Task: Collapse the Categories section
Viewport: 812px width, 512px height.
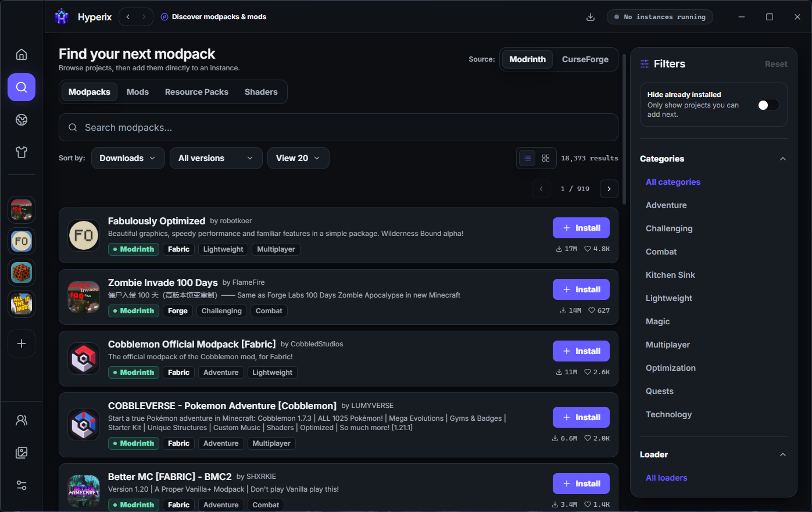Action: click(x=783, y=159)
